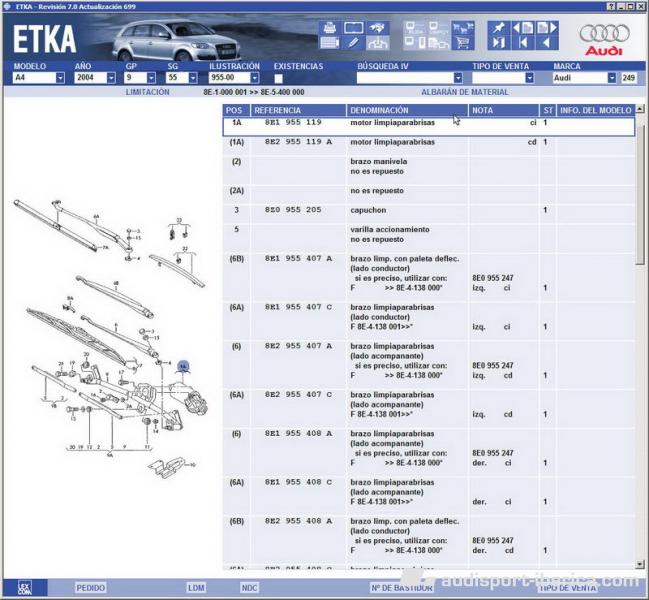Viewport: 649px width, 600px height.
Task: Click the LEX COM icon at bottom left
Action: 24,588
